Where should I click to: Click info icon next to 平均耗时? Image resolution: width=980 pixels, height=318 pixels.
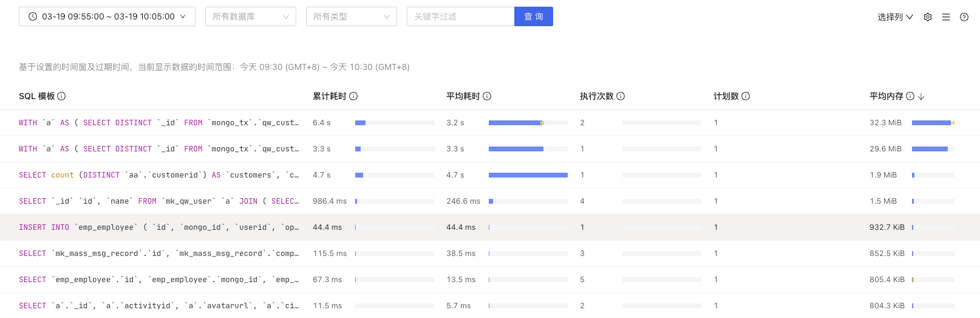pos(487,96)
